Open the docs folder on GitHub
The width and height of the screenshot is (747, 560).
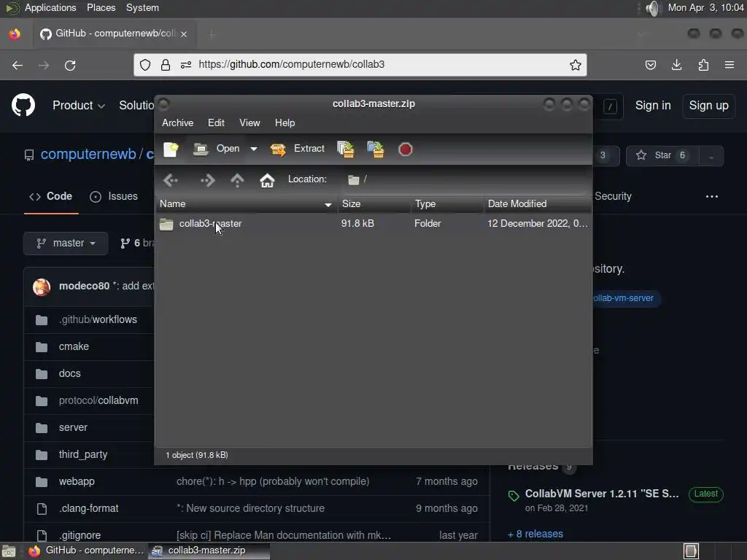coord(69,373)
